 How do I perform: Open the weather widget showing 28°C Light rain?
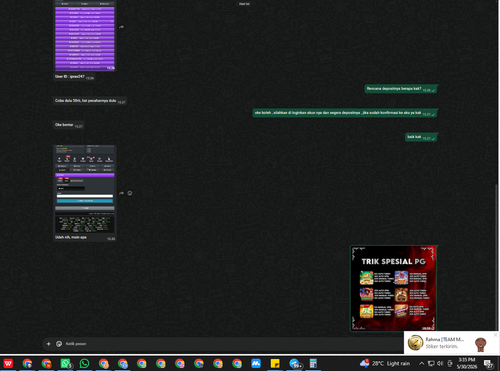(x=385, y=363)
